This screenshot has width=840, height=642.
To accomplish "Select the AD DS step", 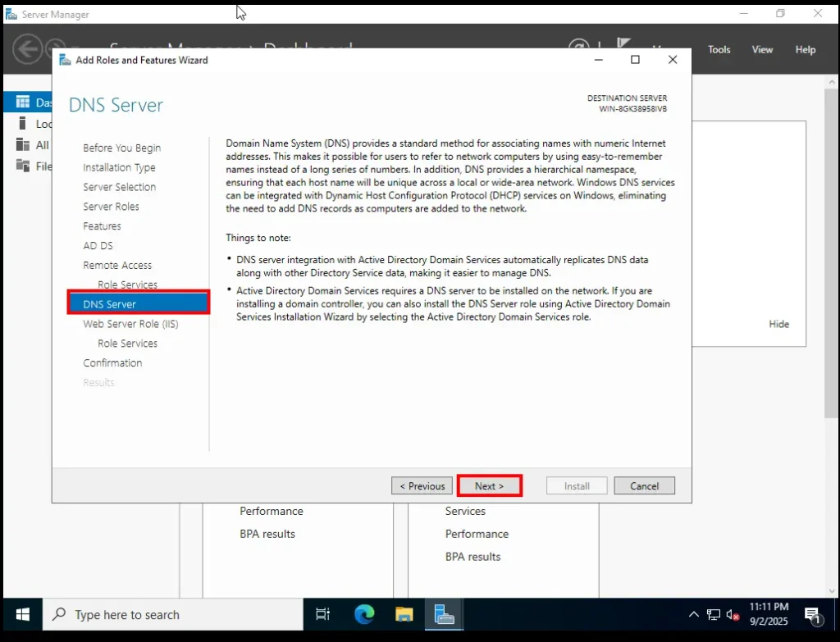I will tap(98, 246).
